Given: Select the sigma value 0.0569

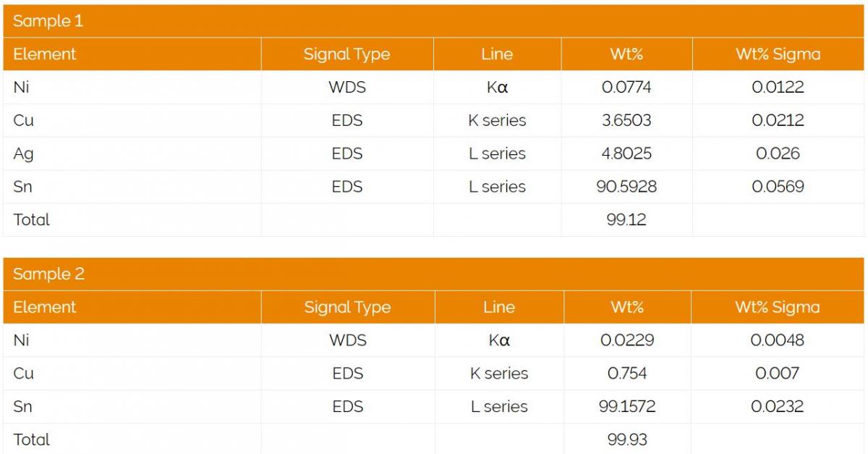Looking at the screenshot, I should (778, 187).
